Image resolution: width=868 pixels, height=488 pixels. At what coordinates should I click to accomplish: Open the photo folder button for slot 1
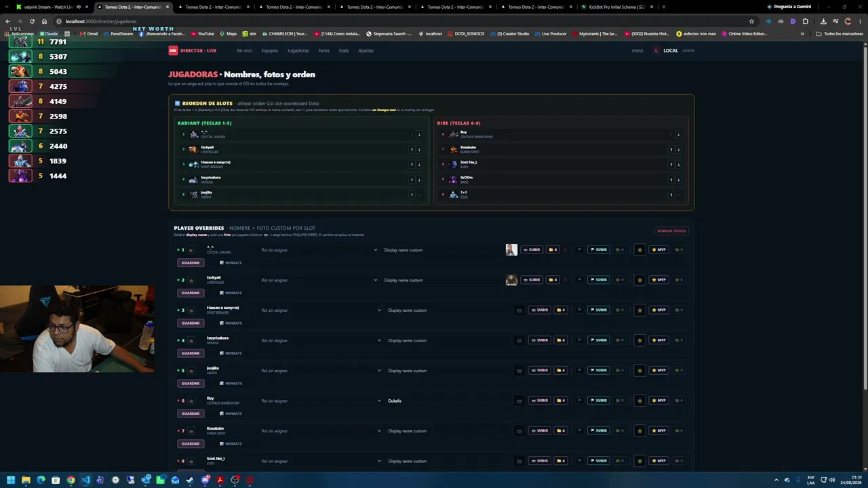553,249
